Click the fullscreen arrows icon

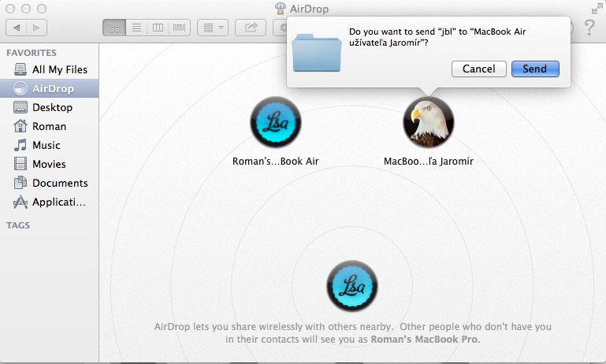pos(597,9)
